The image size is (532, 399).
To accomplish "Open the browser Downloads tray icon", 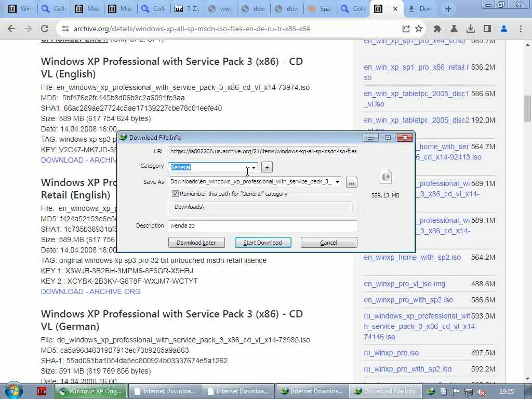I will (x=471, y=29).
